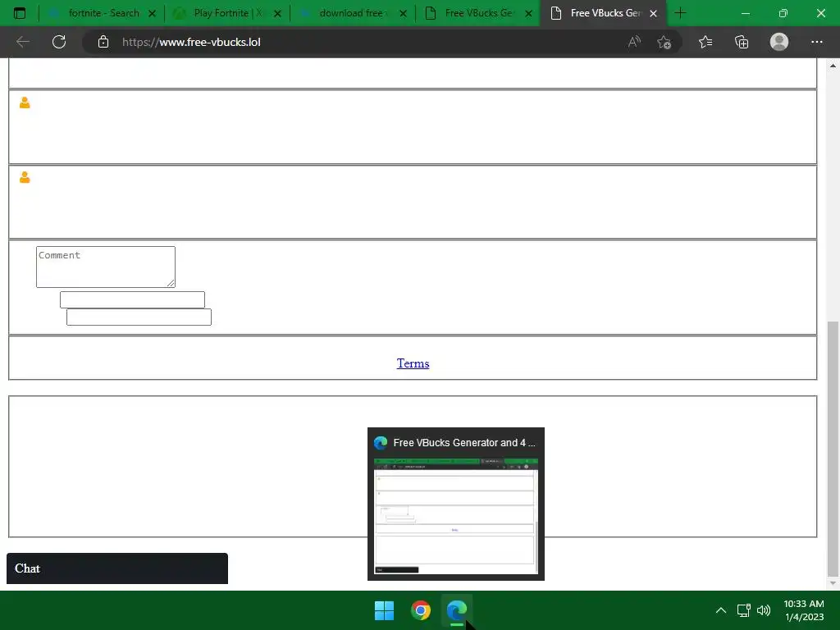This screenshot has height=630, width=840.
Task: Click the second input below Comment box
Action: click(139, 317)
